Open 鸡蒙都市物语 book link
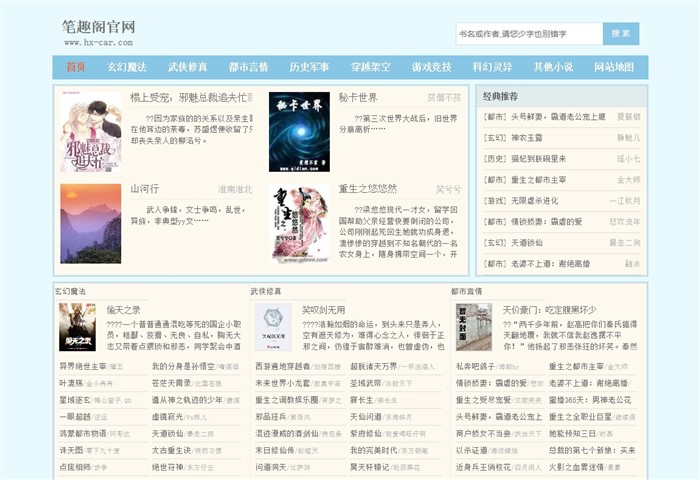 pyautogui.click(x=83, y=434)
